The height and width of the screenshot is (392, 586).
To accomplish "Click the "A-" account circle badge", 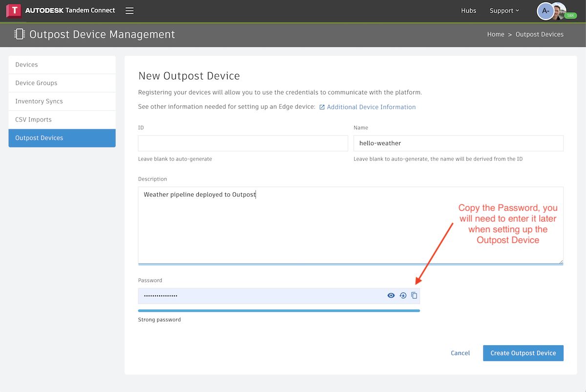I will coord(545,11).
